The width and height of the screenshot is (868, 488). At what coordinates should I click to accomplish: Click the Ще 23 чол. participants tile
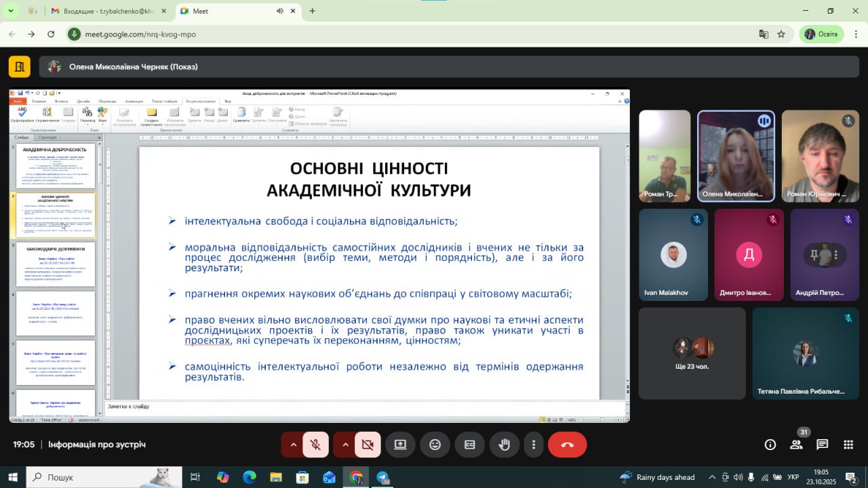click(x=692, y=354)
